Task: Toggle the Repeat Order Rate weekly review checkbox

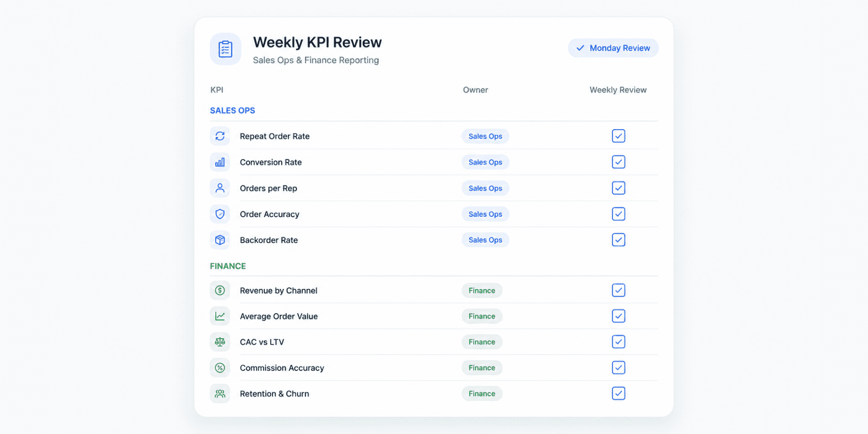Action: pos(618,136)
